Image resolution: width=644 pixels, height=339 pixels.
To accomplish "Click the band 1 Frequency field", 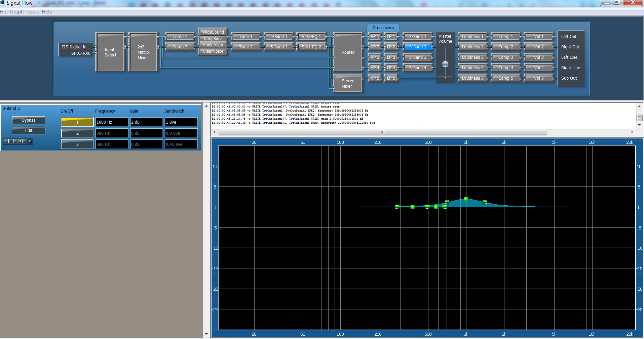I will (112, 122).
